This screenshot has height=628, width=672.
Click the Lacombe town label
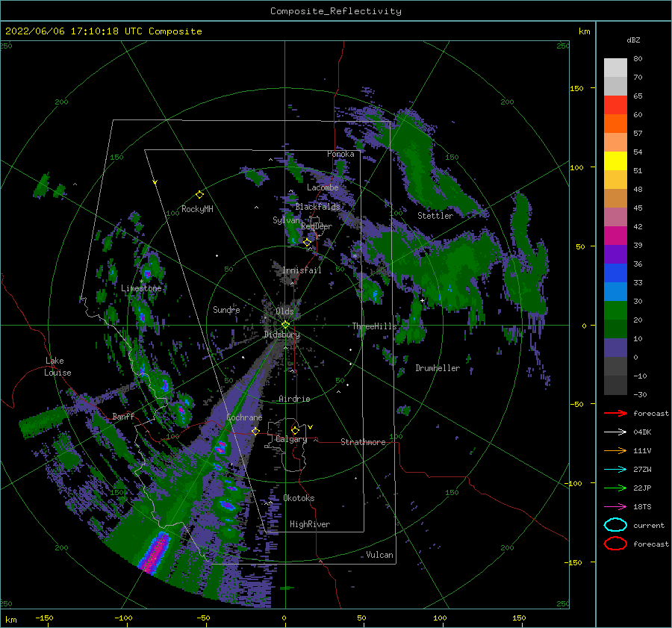coord(323,187)
